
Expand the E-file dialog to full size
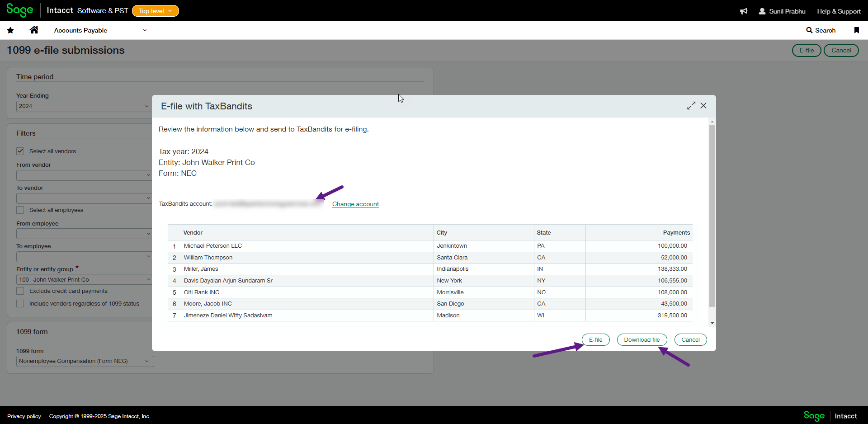click(x=691, y=106)
